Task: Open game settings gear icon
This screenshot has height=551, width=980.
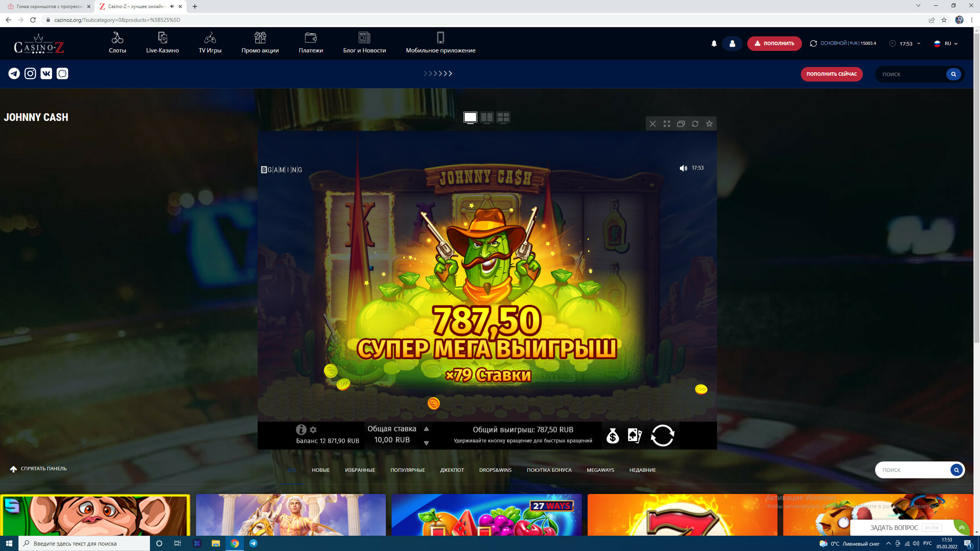Action: pyautogui.click(x=313, y=430)
